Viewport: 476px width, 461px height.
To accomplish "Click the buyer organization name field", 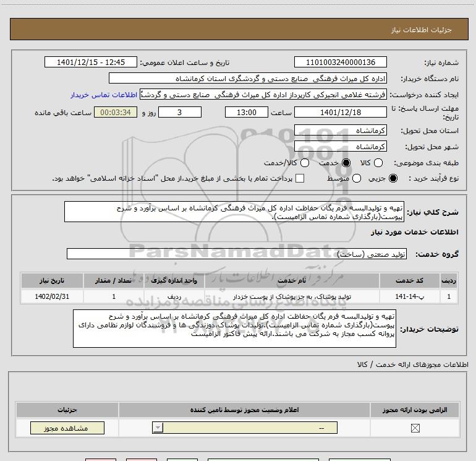I will (x=248, y=78).
